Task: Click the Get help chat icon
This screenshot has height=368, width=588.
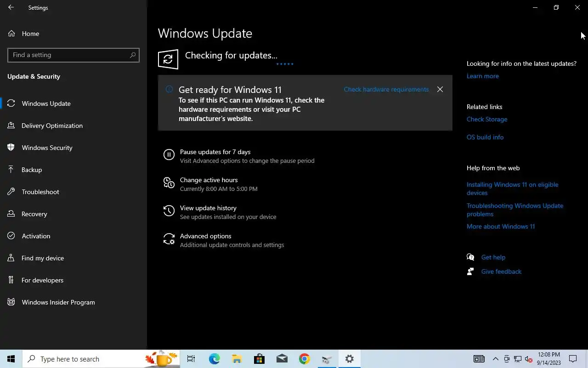Action: [470, 257]
